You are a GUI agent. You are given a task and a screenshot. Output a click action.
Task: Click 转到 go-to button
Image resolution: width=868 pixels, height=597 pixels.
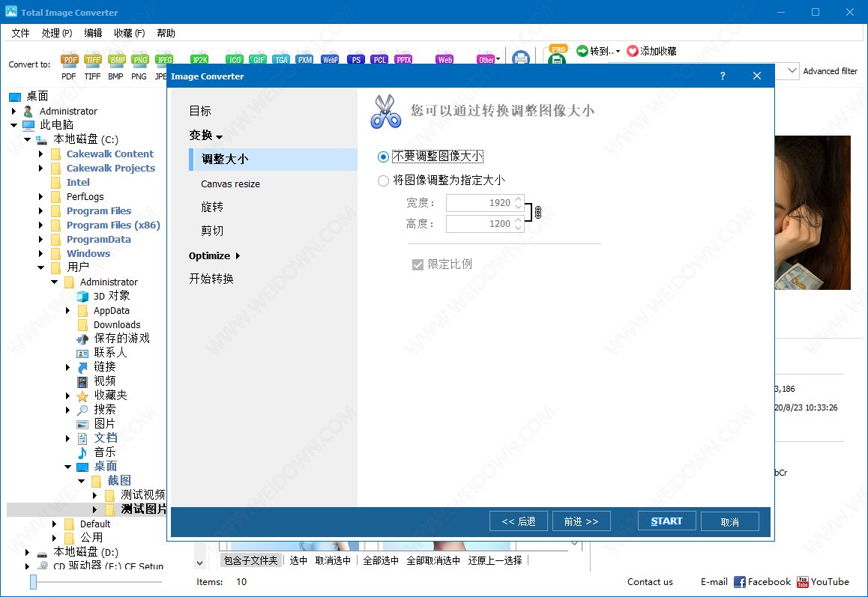[x=598, y=51]
